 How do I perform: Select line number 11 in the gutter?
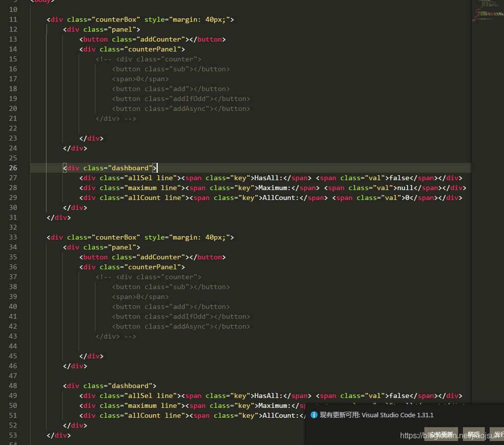(x=13, y=19)
